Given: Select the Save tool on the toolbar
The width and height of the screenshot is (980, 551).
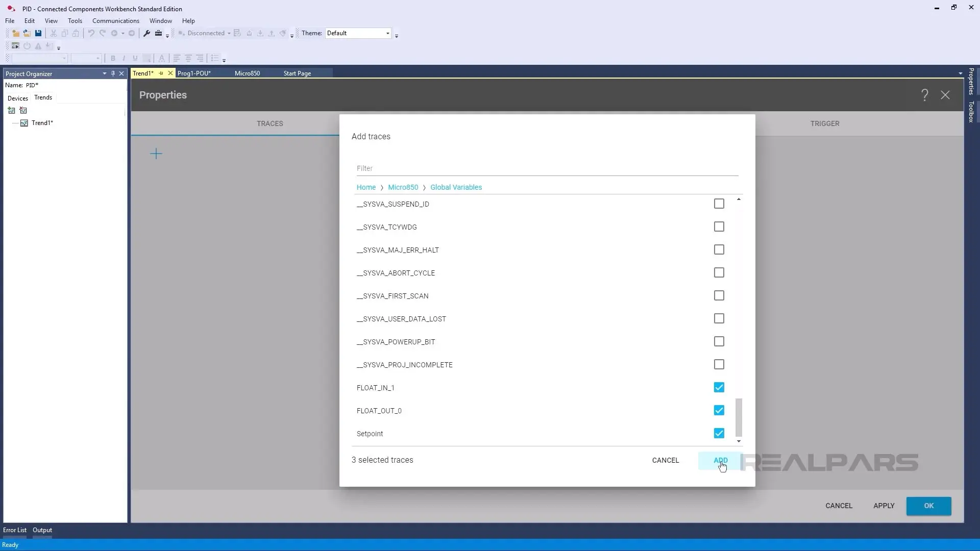Looking at the screenshot, I should (38, 33).
